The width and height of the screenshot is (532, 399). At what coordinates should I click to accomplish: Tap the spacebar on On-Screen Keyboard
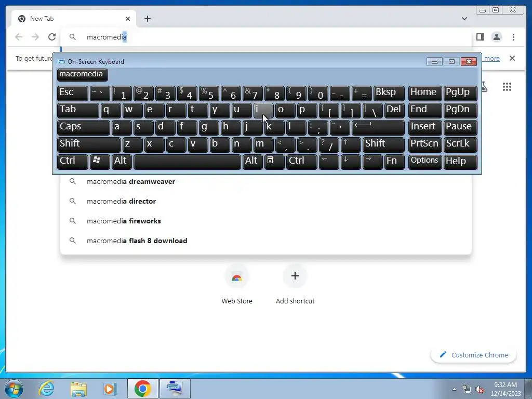[187, 162]
